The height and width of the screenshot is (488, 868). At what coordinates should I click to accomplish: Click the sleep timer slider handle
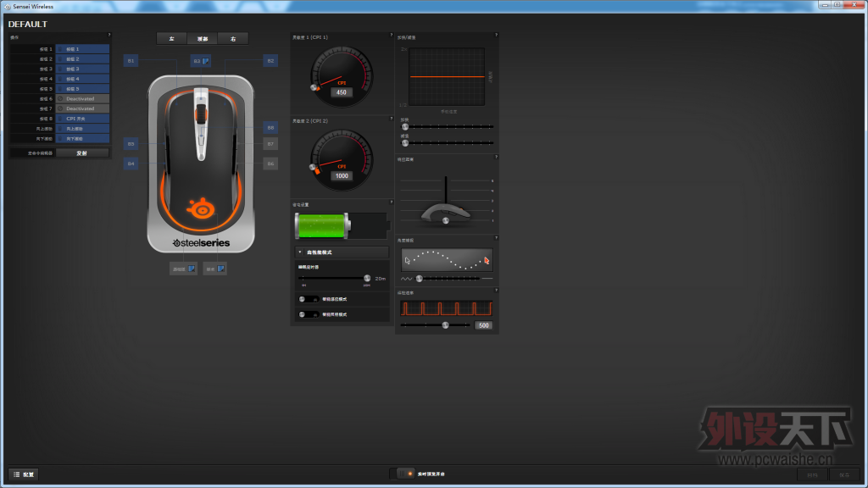click(x=367, y=278)
